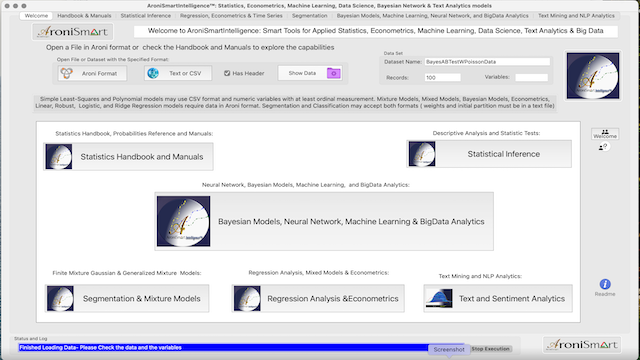
Task: Switch to the Welcome tab
Action: [36, 16]
